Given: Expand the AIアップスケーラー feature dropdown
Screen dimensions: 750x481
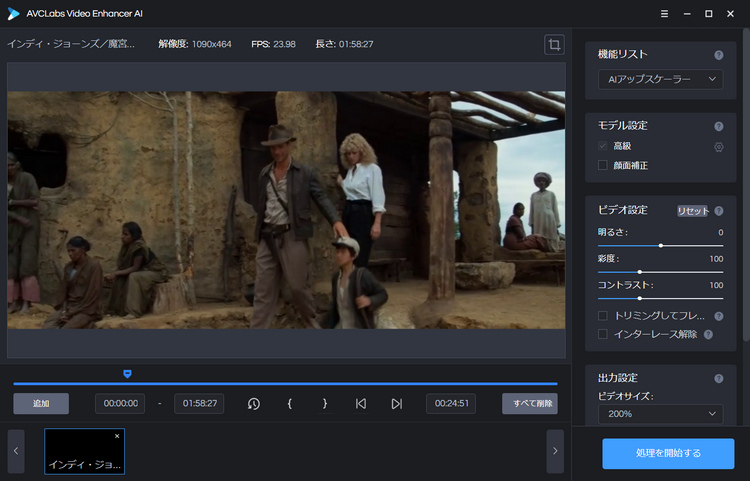Looking at the screenshot, I should pyautogui.click(x=661, y=79).
